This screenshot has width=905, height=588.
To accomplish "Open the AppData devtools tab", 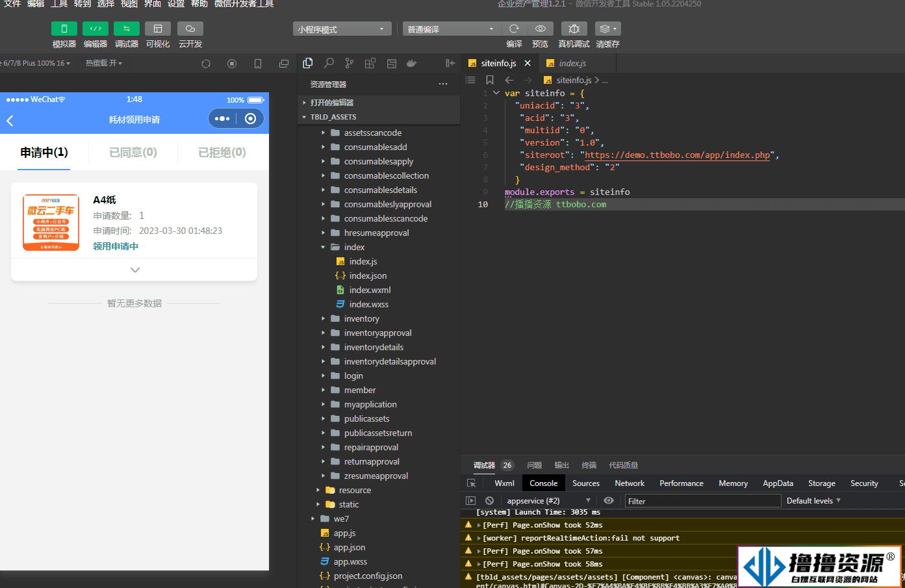I will [x=778, y=483].
